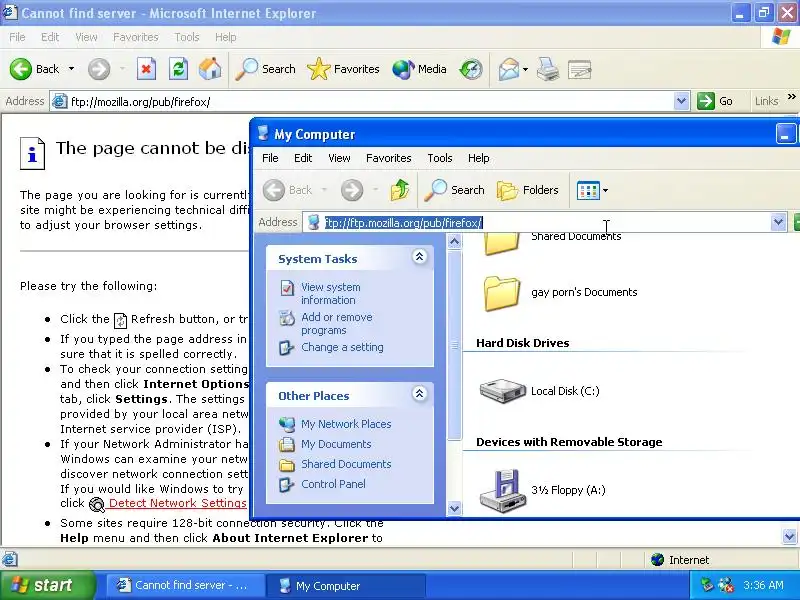800x600 pixels.
Task: Switch to Cannot find server taskbar button
Action: click(185, 586)
